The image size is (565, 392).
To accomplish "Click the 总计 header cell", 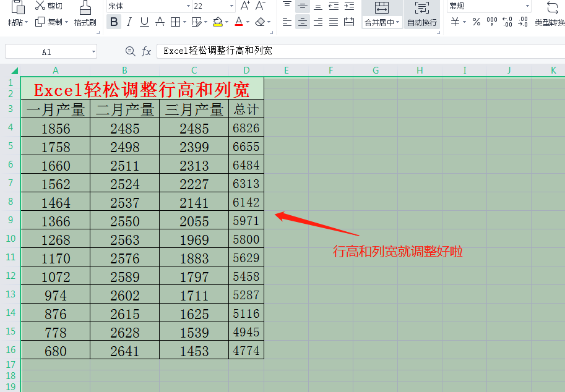I will [246, 109].
